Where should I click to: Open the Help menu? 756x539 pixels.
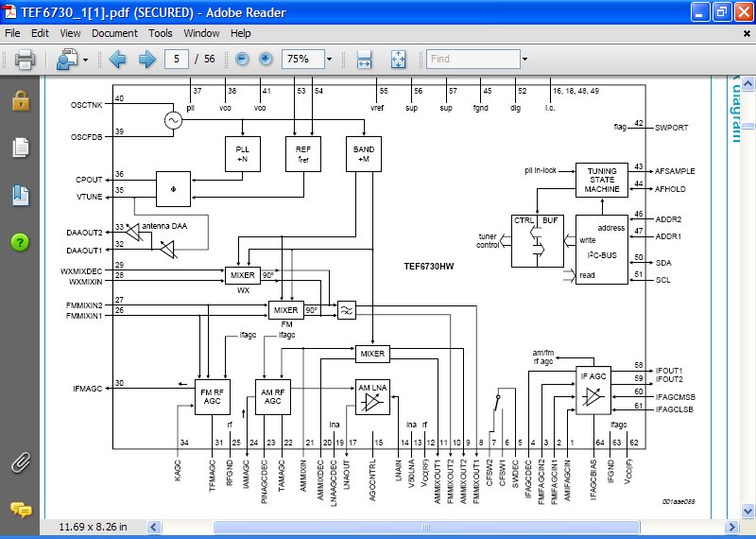pyautogui.click(x=240, y=33)
